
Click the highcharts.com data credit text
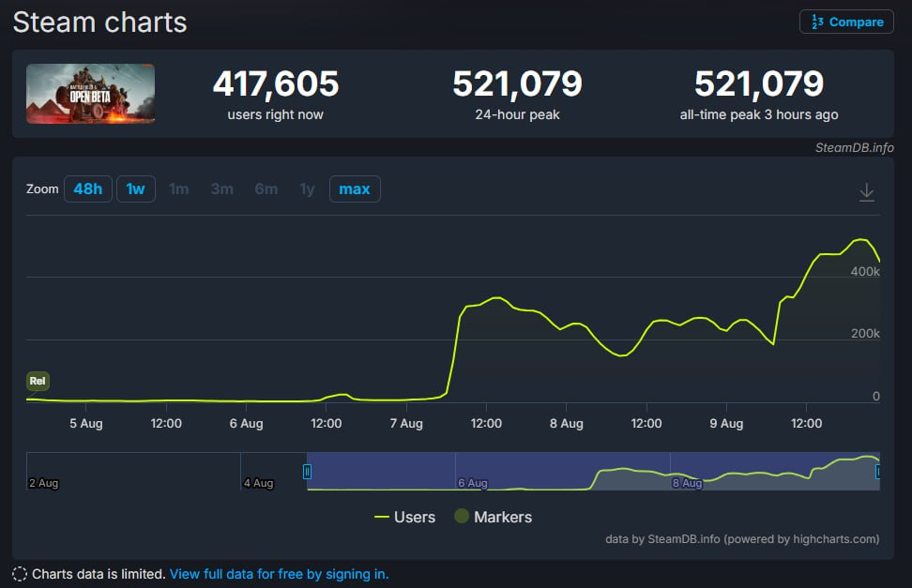click(x=742, y=539)
